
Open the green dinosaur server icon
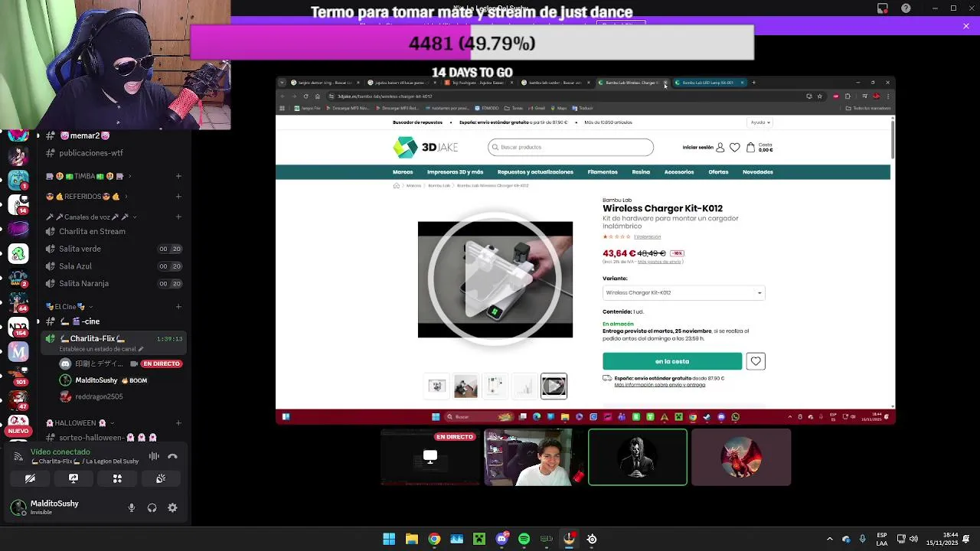click(x=18, y=253)
